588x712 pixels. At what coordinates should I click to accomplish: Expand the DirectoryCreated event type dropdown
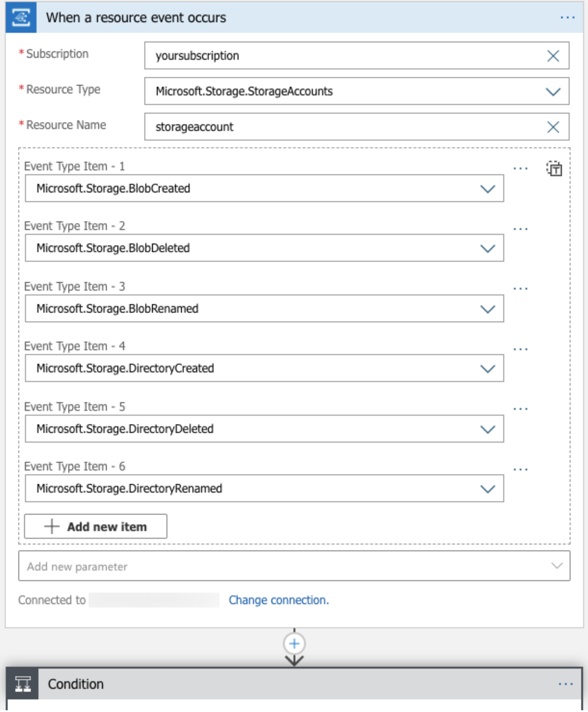(487, 369)
